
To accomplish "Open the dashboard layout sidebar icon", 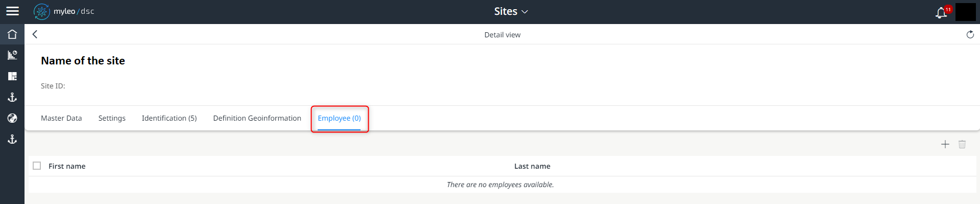I will point(12,76).
